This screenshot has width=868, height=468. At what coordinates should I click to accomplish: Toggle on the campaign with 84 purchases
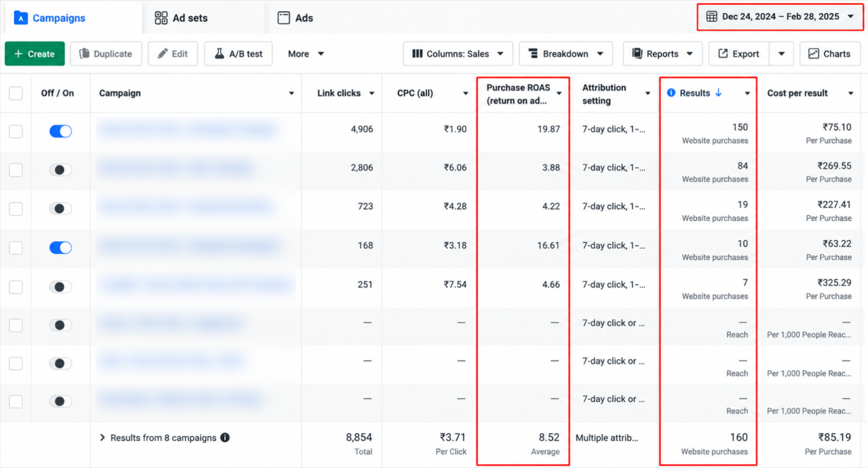coord(61,170)
